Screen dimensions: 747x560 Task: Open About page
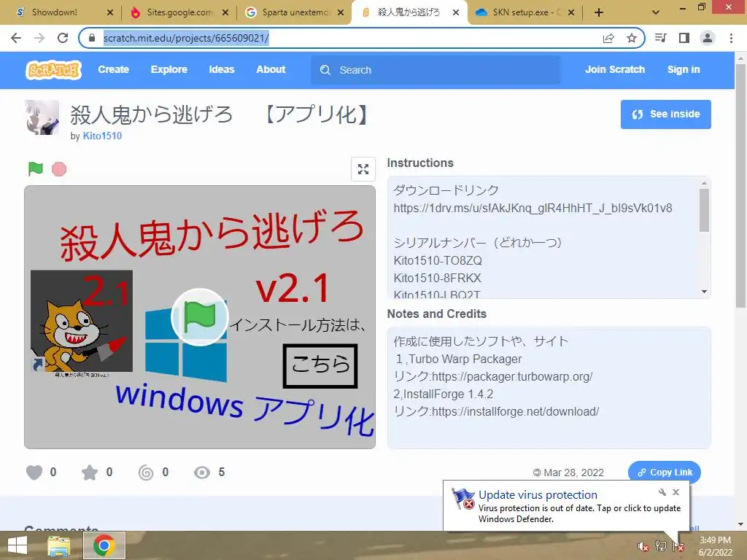pos(271,69)
